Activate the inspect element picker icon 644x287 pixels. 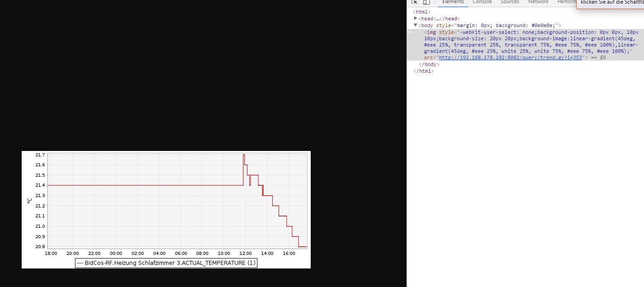pos(414,2)
